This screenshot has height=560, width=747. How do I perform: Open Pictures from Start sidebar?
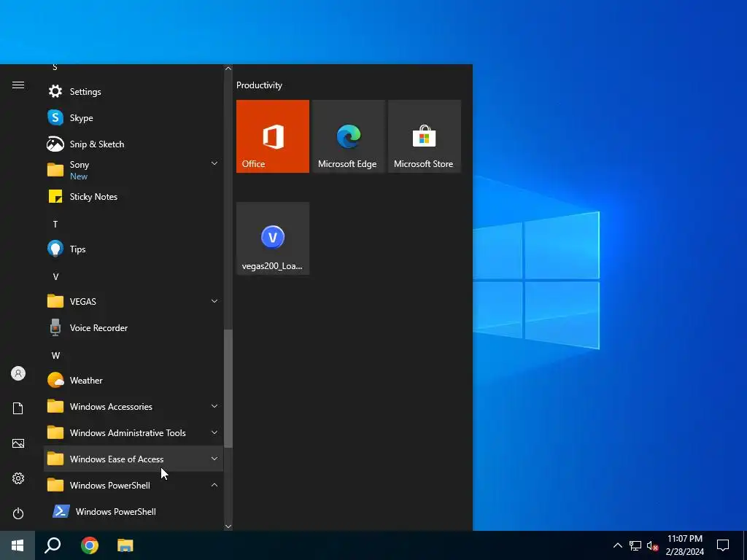coord(18,443)
